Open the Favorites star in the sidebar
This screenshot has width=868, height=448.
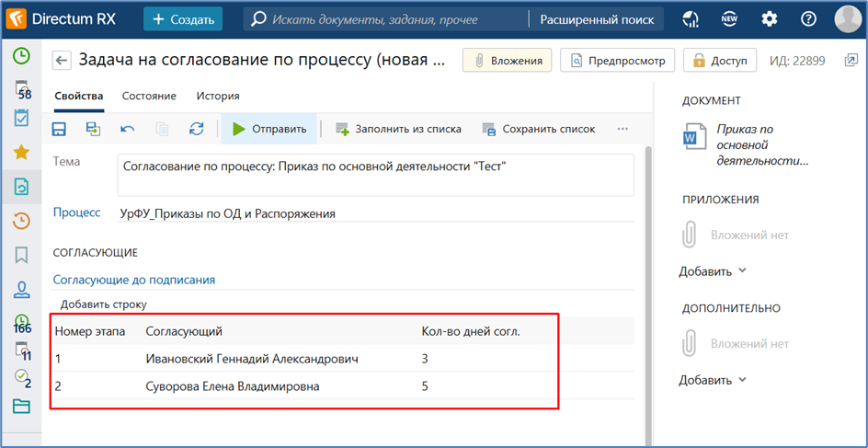pyautogui.click(x=20, y=153)
